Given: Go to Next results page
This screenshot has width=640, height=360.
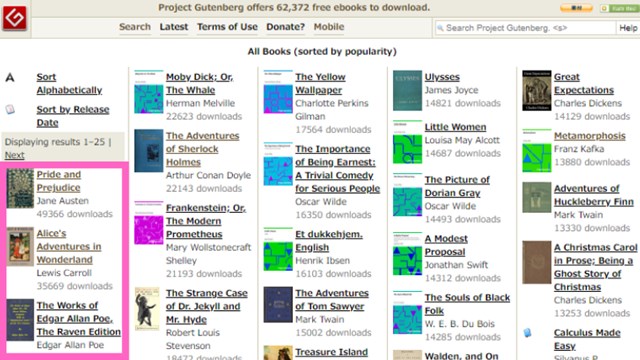Looking at the screenshot, I should pos(14,155).
